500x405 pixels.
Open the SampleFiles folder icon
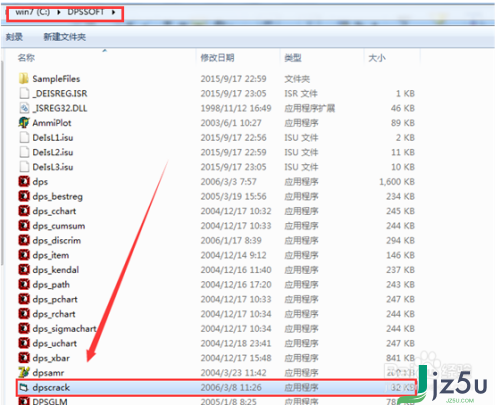pyautogui.click(x=24, y=79)
